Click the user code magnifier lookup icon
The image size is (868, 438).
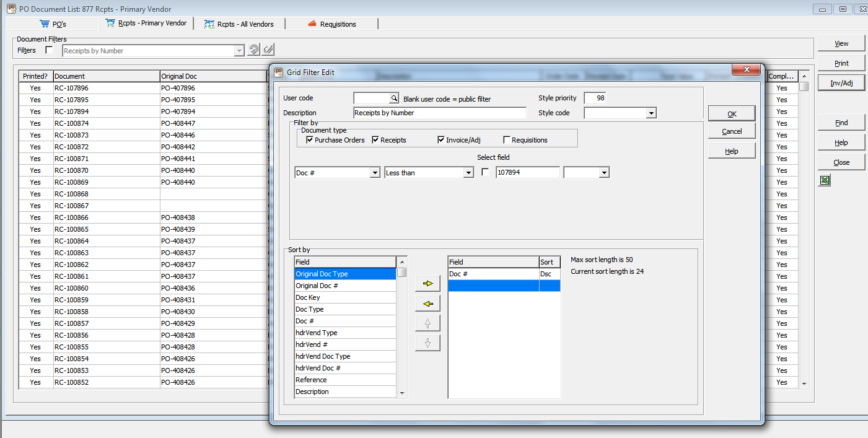point(394,98)
